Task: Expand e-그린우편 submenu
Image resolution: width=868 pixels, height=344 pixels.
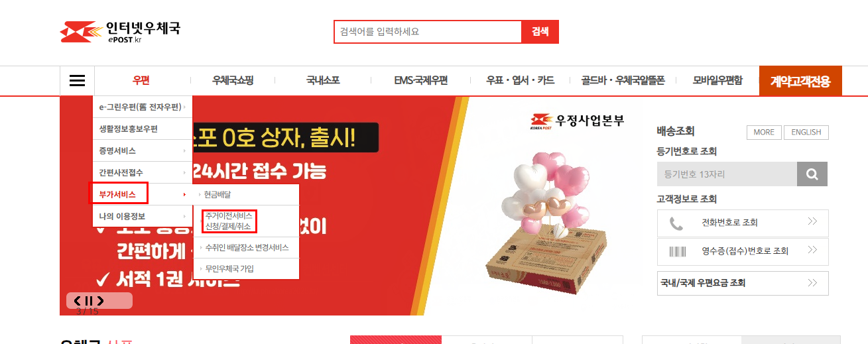Action: click(x=143, y=107)
